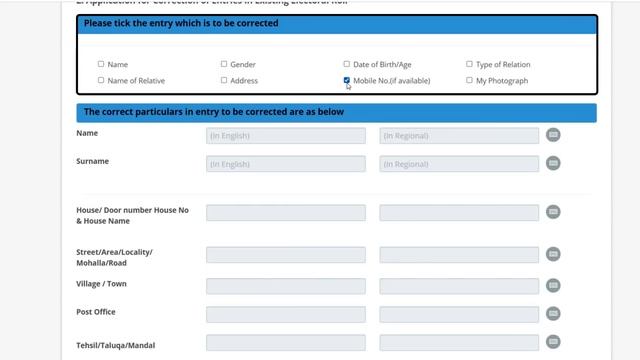Open the keyboard icon beside Village / Town row
Image resolution: width=640 pixels, height=360 pixels.
tap(553, 285)
